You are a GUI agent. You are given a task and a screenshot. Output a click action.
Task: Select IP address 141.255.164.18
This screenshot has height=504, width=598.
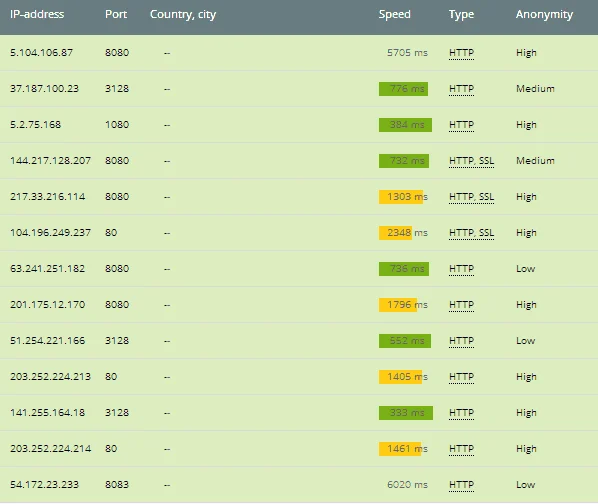pos(48,413)
